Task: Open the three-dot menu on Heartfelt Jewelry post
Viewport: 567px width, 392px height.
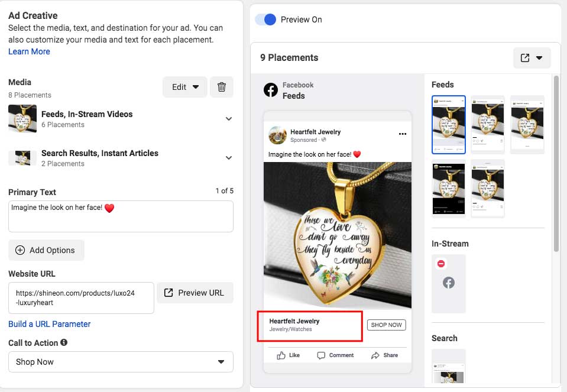Action: pos(403,134)
